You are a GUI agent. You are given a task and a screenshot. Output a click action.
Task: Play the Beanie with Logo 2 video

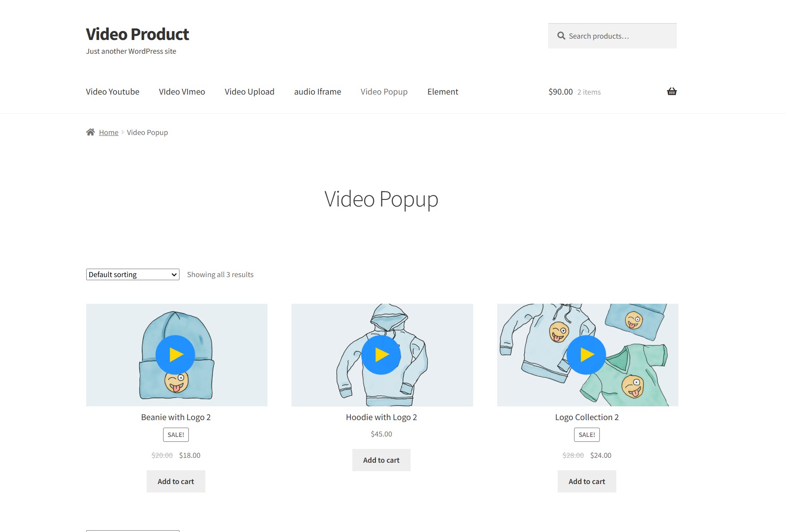pos(176,355)
